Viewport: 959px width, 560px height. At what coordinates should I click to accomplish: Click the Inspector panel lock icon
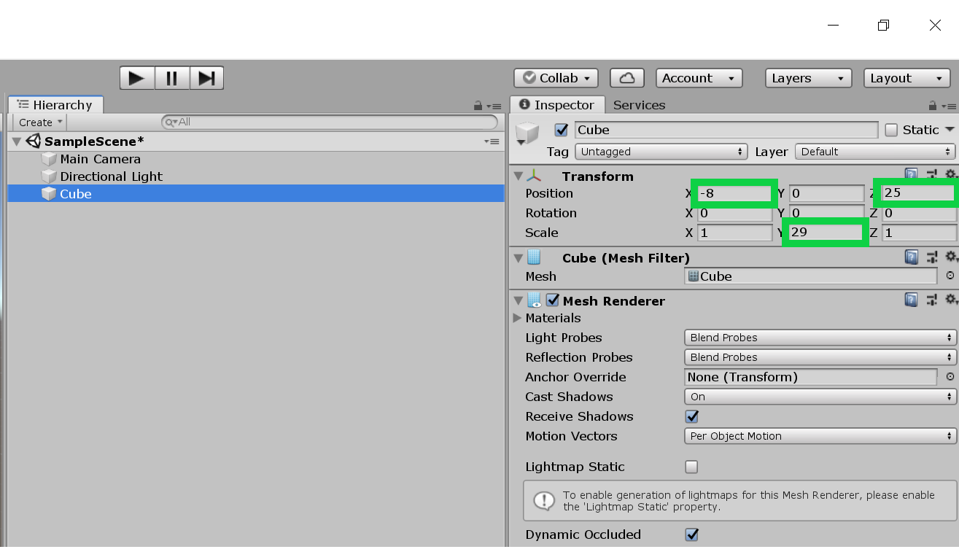[932, 106]
